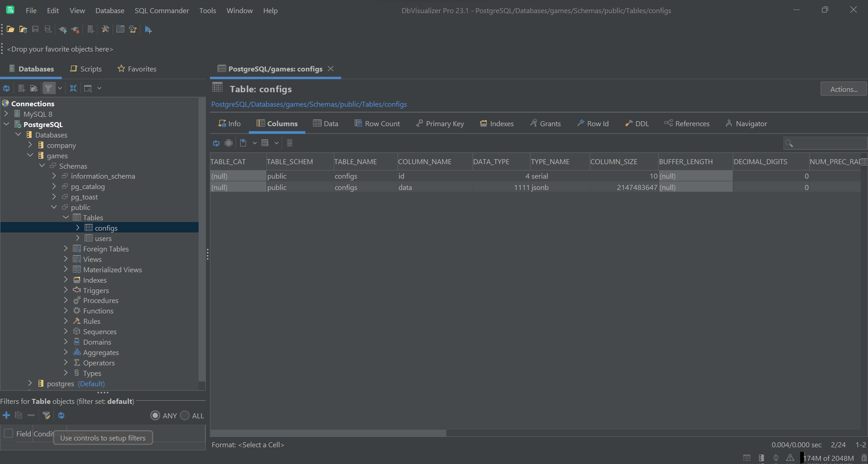This screenshot has height=464, width=868.
Task: Collapse the public schema node
Action: (x=54, y=207)
